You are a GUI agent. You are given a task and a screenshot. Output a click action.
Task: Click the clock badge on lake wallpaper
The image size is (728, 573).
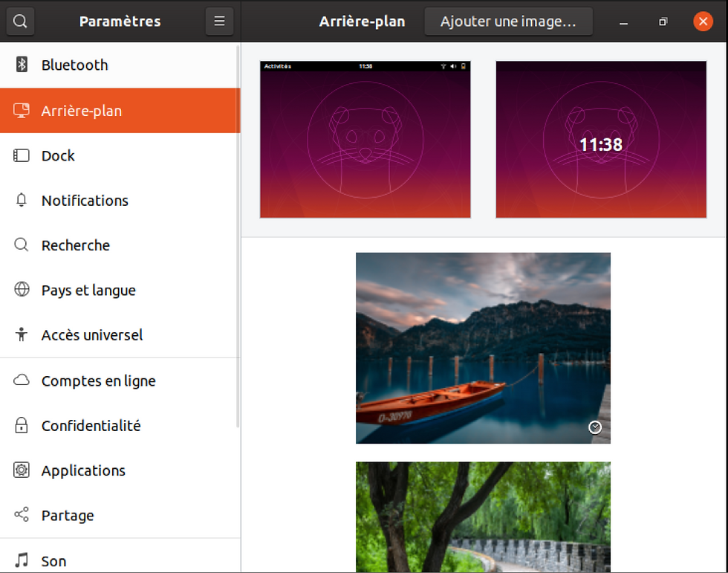click(x=595, y=427)
